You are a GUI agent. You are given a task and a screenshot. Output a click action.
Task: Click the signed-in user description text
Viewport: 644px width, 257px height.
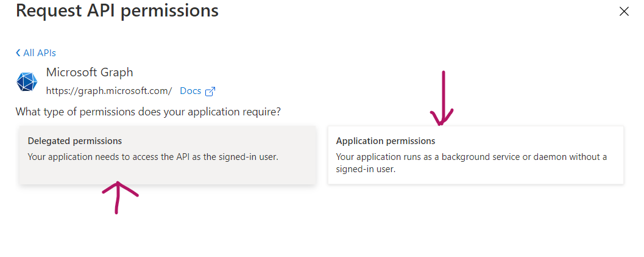153,157
